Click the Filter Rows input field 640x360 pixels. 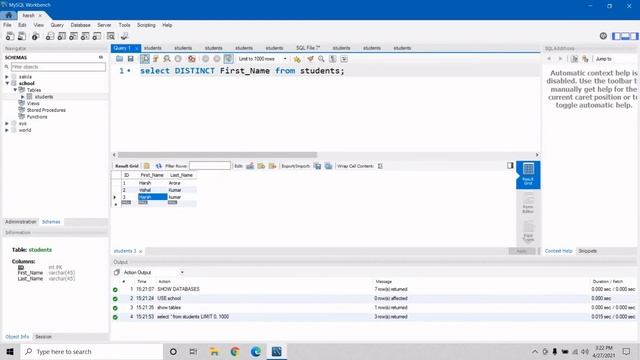tap(210, 166)
